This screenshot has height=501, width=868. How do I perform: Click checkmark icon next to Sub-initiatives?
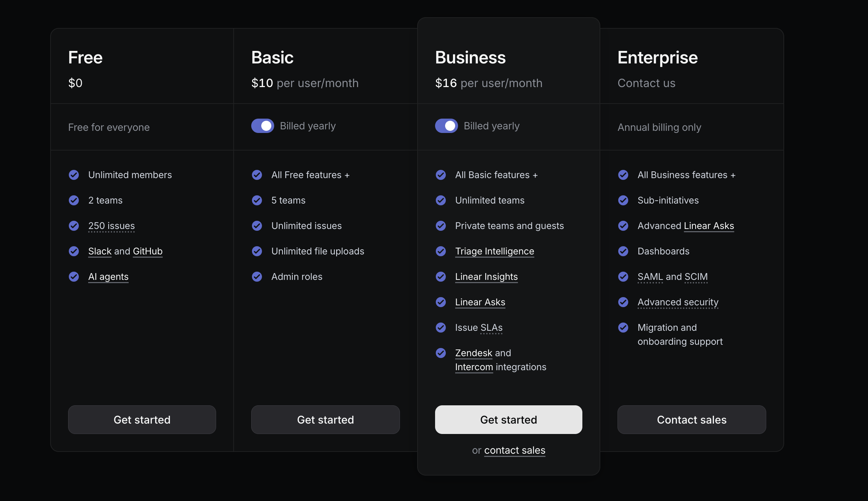tap(623, 200)
